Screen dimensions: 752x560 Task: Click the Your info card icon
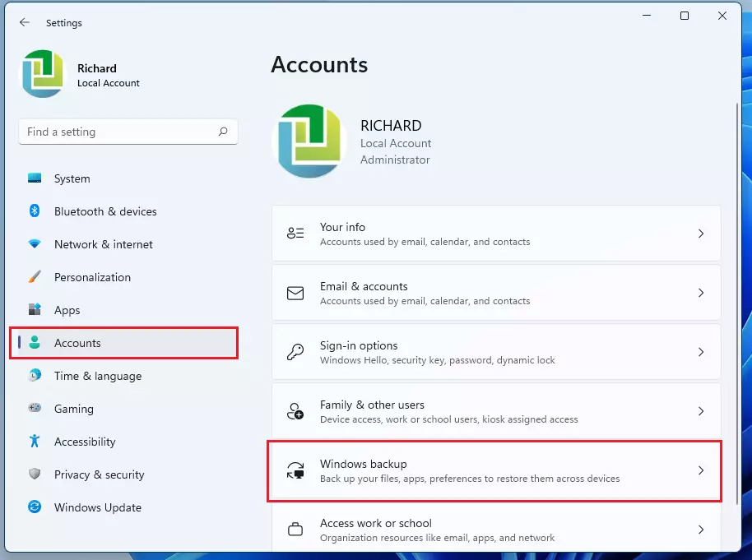pyautogui.click(x=295, y=234)
